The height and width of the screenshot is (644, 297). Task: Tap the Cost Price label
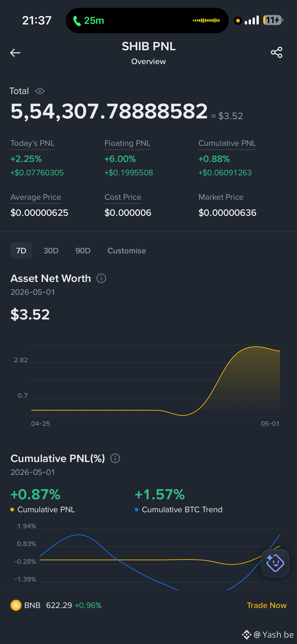(123, 197)
